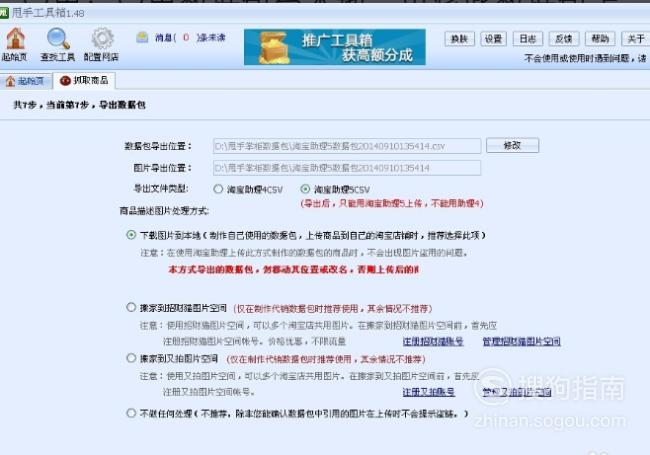Click the 换肤 button
The image size is (650, 455).
tap(459, 39)
